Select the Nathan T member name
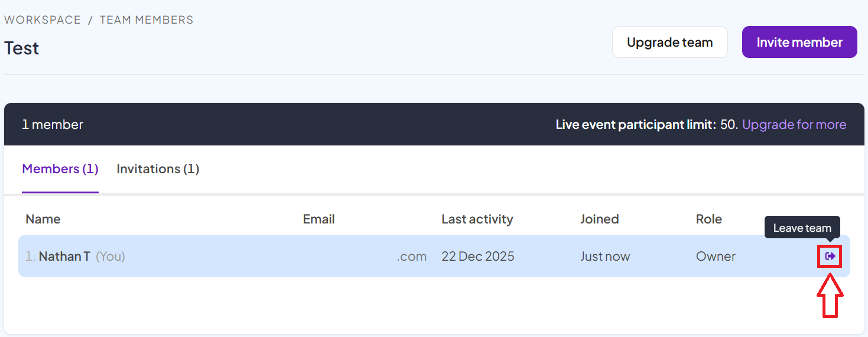868x337 pixels. (64, 257)
